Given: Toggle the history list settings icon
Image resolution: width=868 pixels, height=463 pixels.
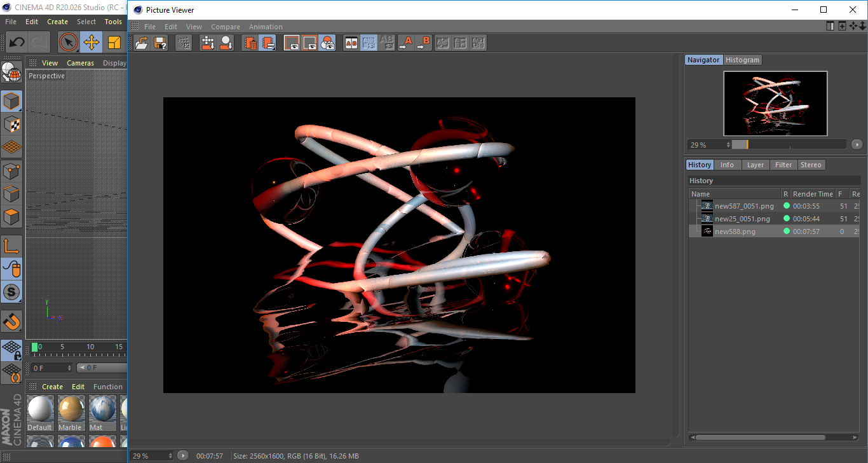Looking at the screenshot, I should [x=268, y=43].
